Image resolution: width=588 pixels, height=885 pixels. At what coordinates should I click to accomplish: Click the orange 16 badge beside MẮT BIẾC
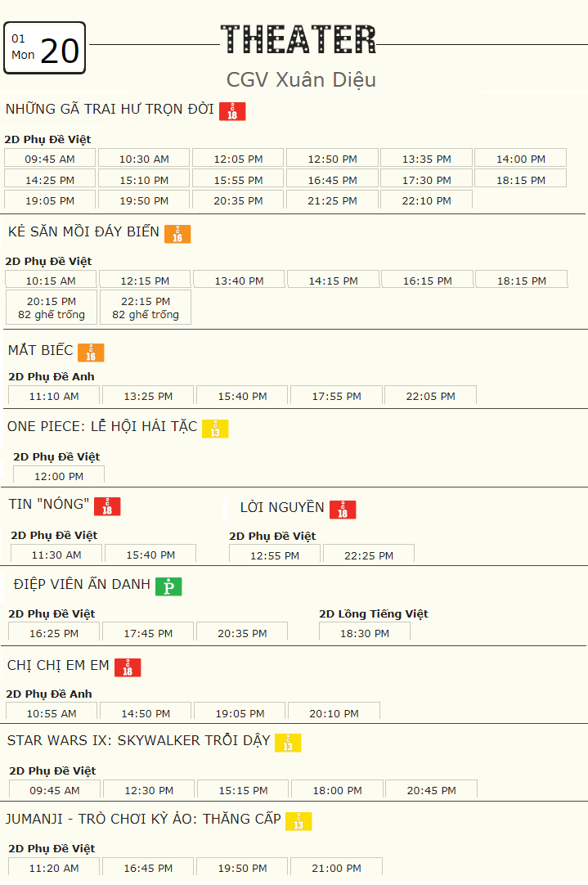(91, 353)
